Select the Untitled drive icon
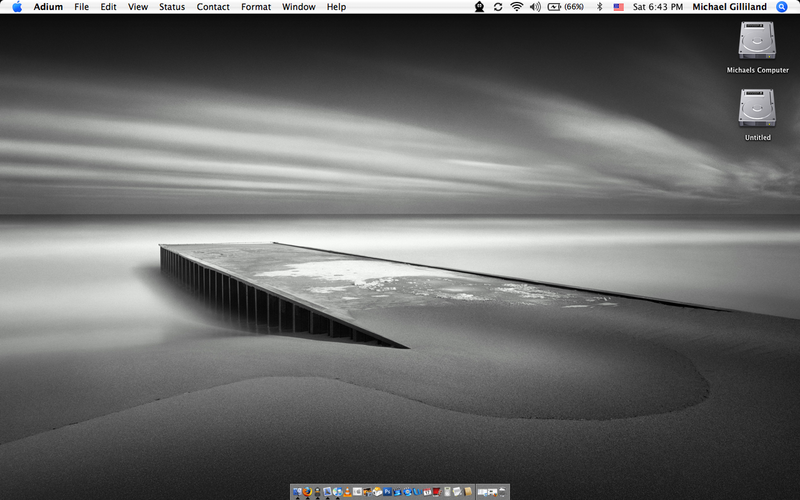 (x=757, y=108)
